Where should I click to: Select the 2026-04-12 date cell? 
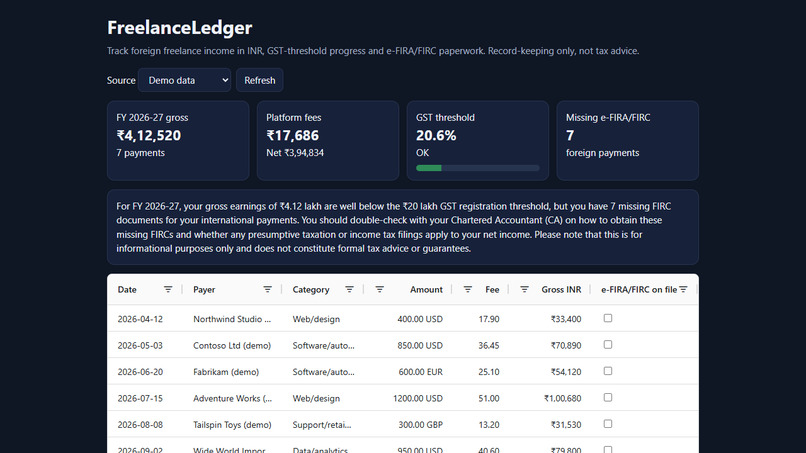140,319
